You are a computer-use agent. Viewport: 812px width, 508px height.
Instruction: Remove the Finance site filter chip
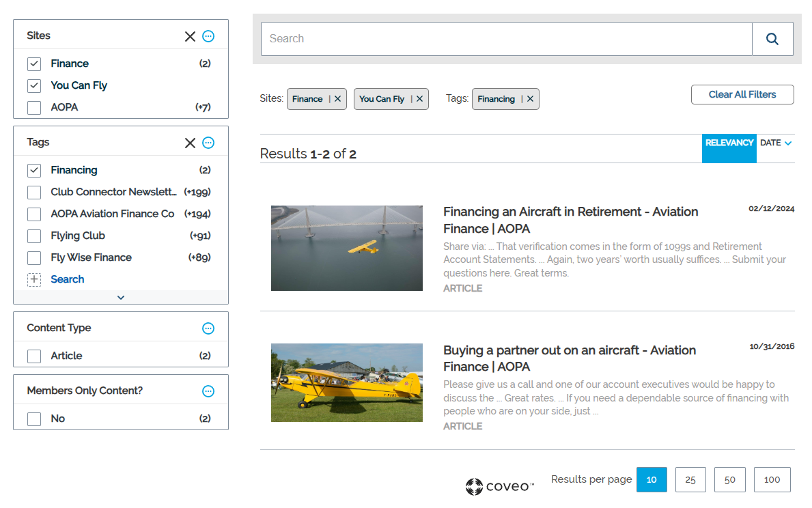pyautogui.click(x=337, y=99)
